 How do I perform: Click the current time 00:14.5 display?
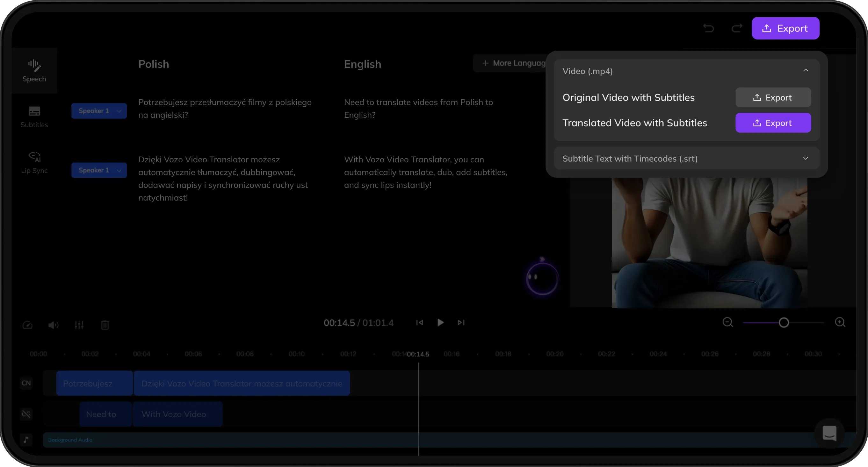[x=339, y=323]
